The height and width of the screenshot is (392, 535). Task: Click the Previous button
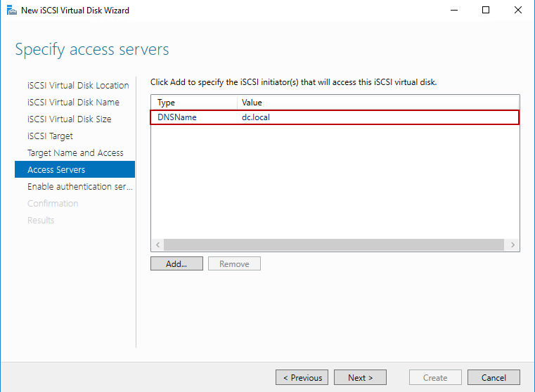[302, 377]
